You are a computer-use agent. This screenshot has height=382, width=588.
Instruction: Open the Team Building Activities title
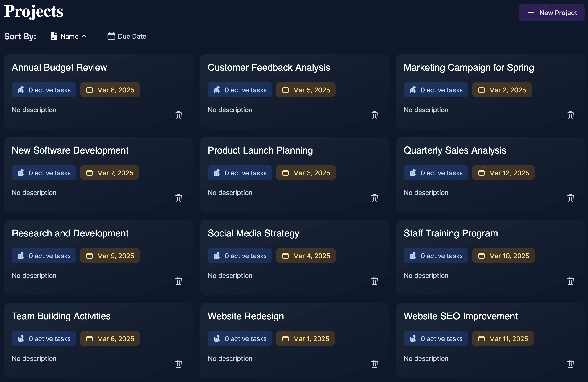(x=61, y=316)
